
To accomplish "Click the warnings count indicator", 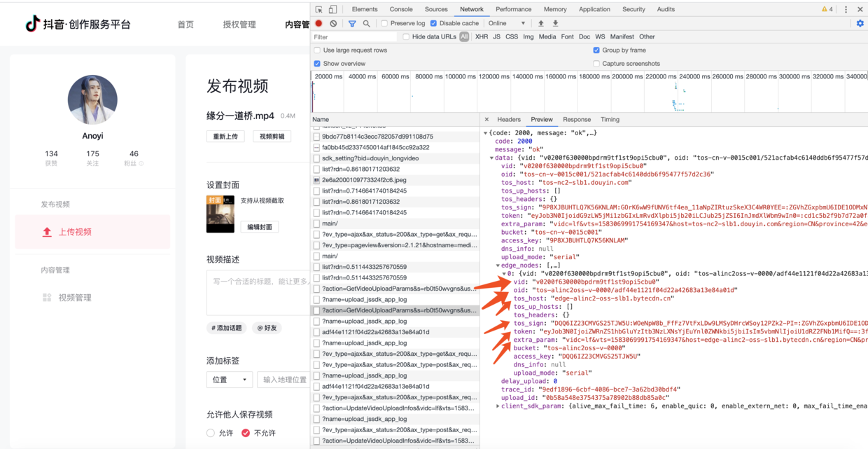I will 827,10.
